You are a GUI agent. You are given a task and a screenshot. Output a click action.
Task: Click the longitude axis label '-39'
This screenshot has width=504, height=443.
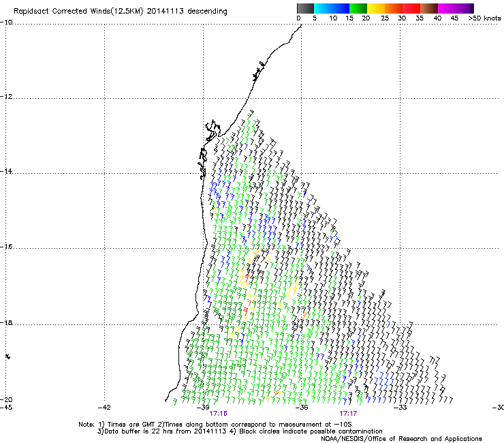tap(203, 408)
